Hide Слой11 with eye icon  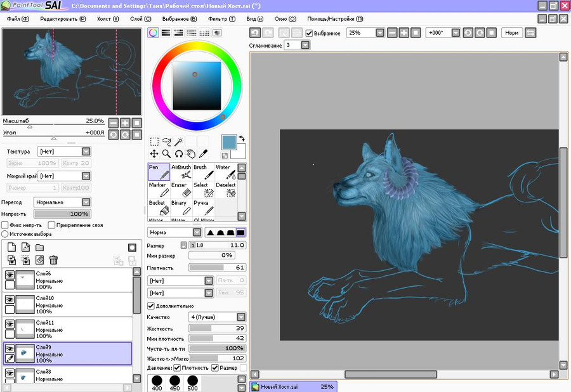click(10, 324)
